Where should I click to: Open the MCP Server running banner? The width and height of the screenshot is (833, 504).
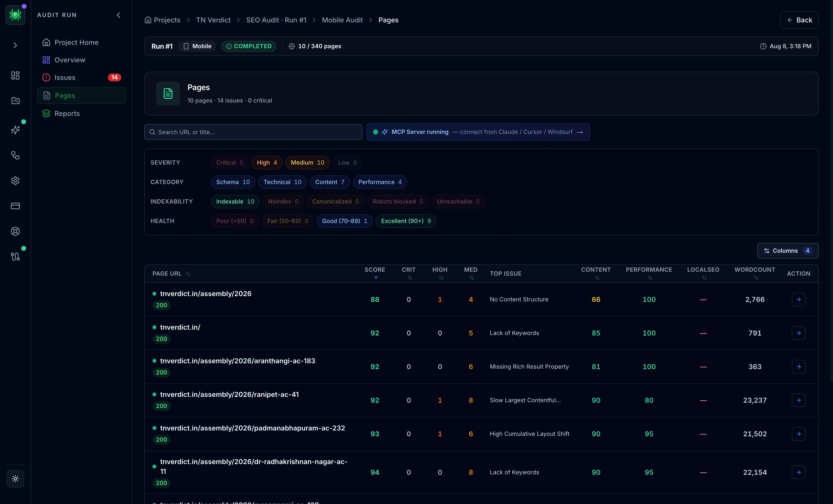(x=478, y=132)
